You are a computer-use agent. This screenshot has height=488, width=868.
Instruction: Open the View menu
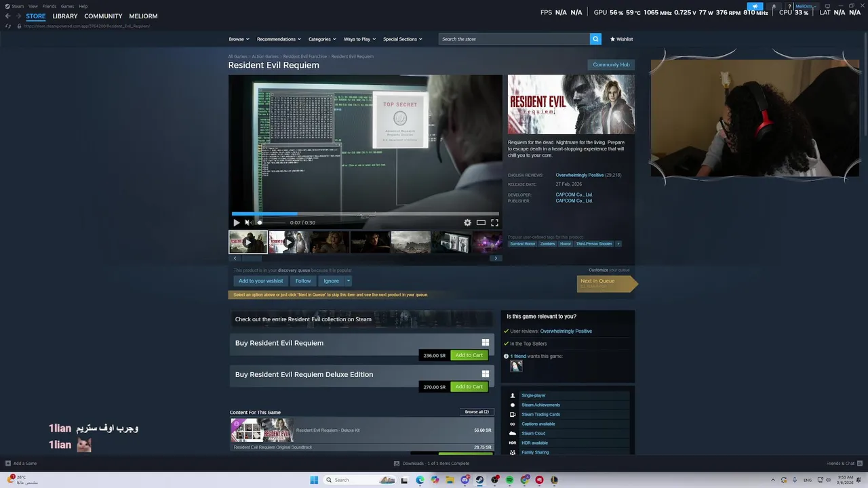pyautogui.click(x=33, y=6)
